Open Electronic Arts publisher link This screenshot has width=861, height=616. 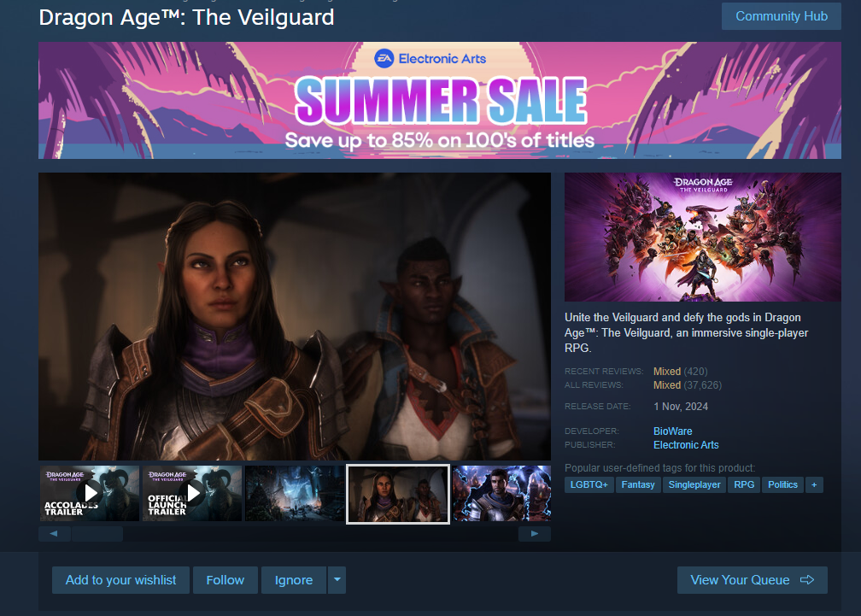click(x=686, y=445)
